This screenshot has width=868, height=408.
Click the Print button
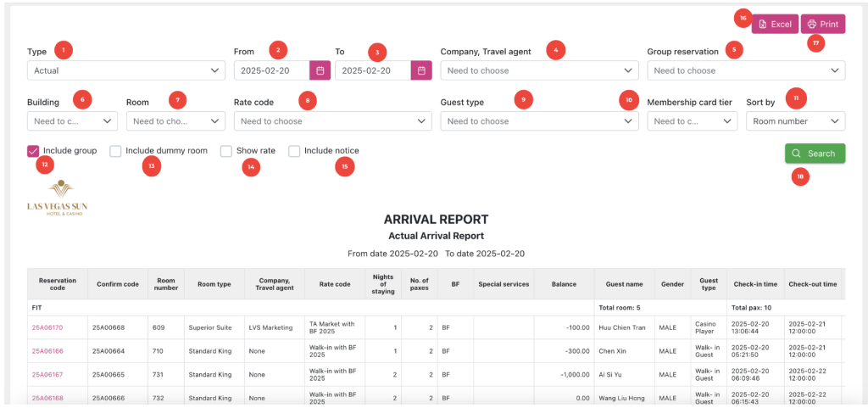point(822,25)
